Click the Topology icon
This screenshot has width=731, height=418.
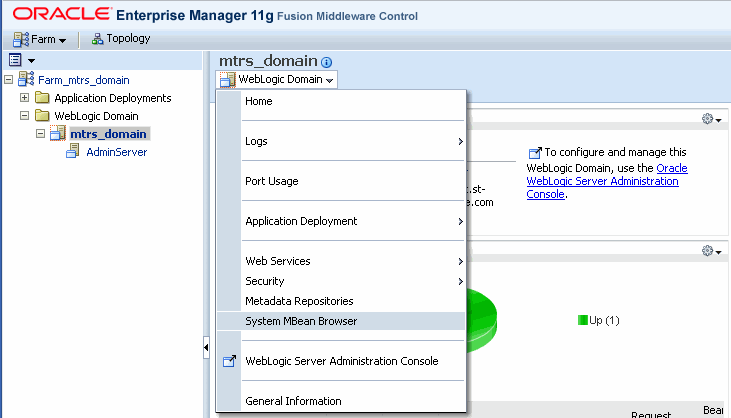point(97,39)
